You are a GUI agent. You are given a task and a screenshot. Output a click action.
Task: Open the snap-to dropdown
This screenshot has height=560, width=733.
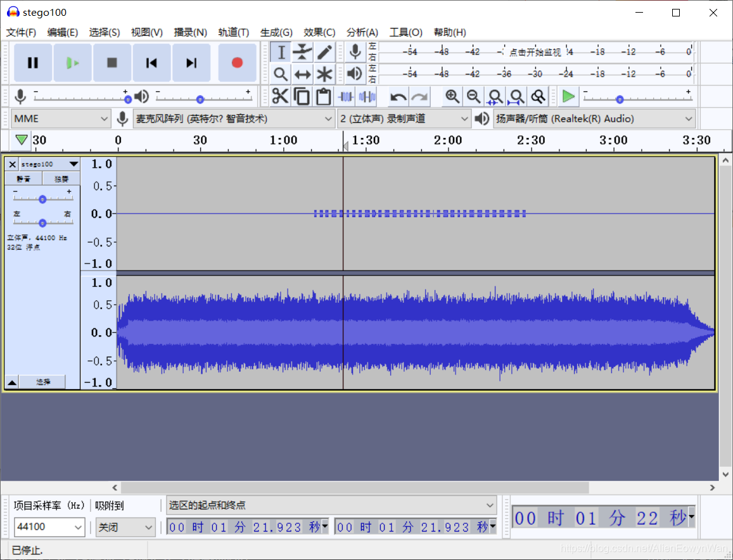[125, 527]
